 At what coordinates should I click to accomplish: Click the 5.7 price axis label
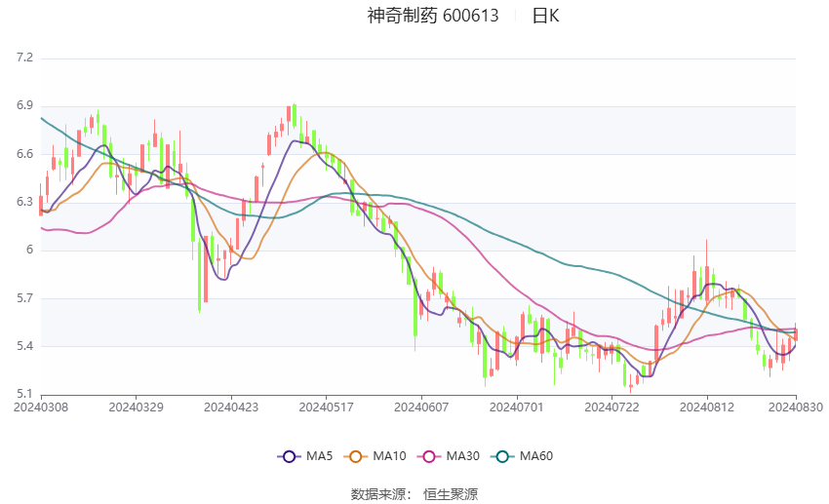tap(24, 298)
